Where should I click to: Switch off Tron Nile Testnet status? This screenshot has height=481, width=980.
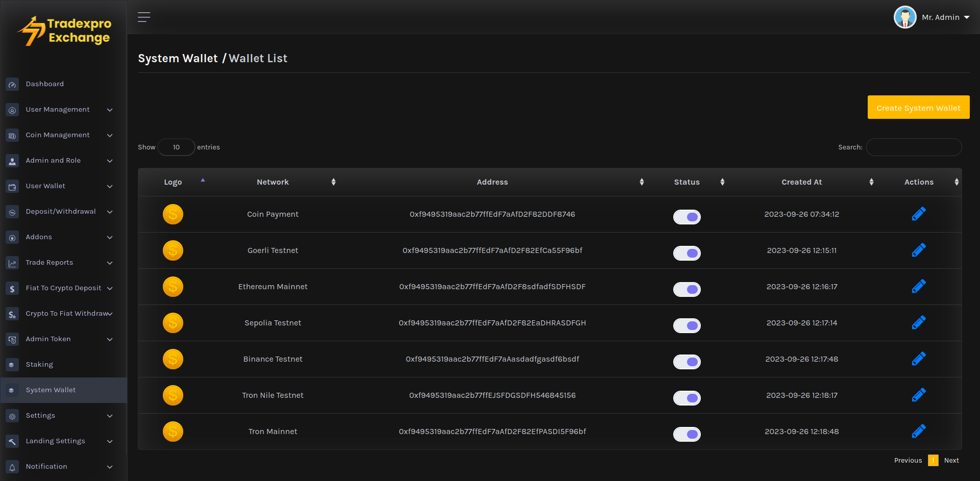pyautogui.click(x=687, y=398)
